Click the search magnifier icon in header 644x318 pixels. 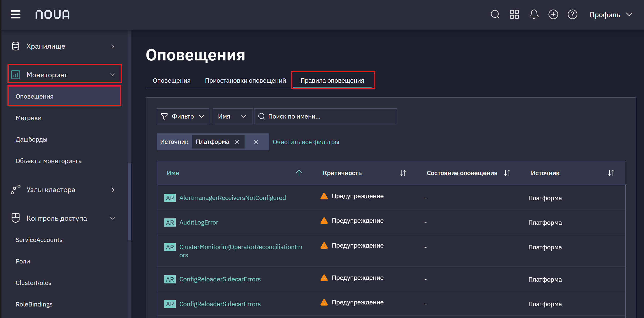495,14
